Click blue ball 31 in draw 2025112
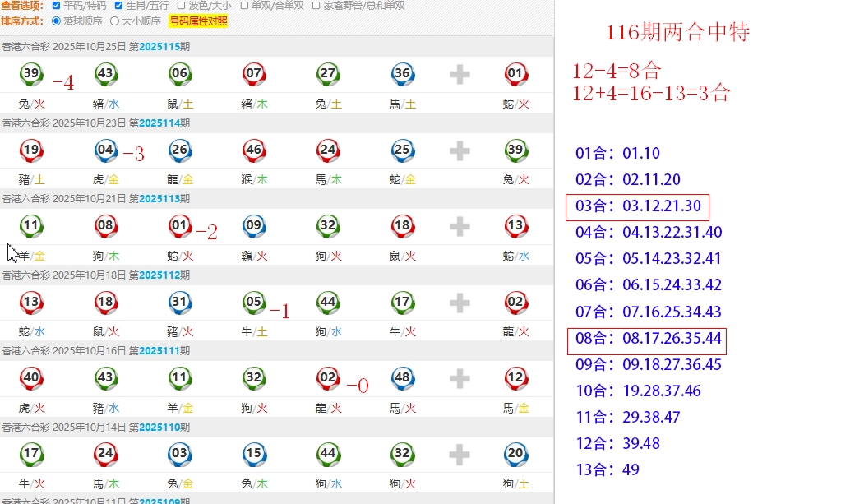Screen dimensions: 864x504 [x=180, y=303]
